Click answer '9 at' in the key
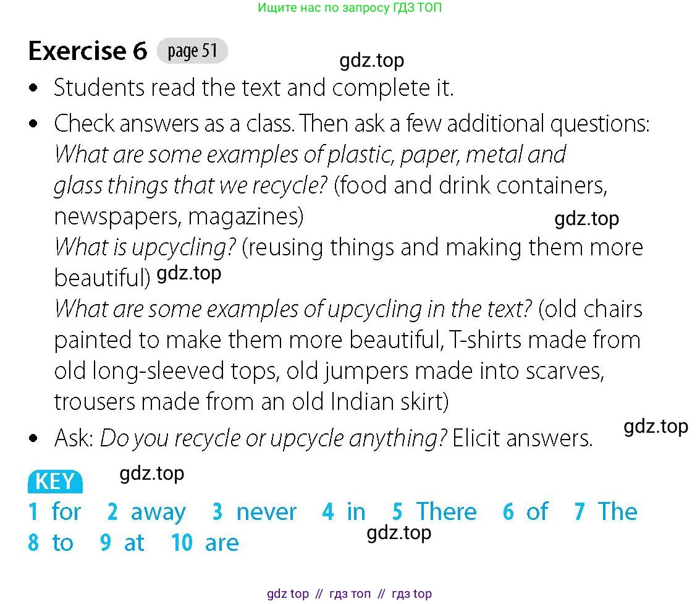Viewport: 700px width, 604px height. (122, 542)
